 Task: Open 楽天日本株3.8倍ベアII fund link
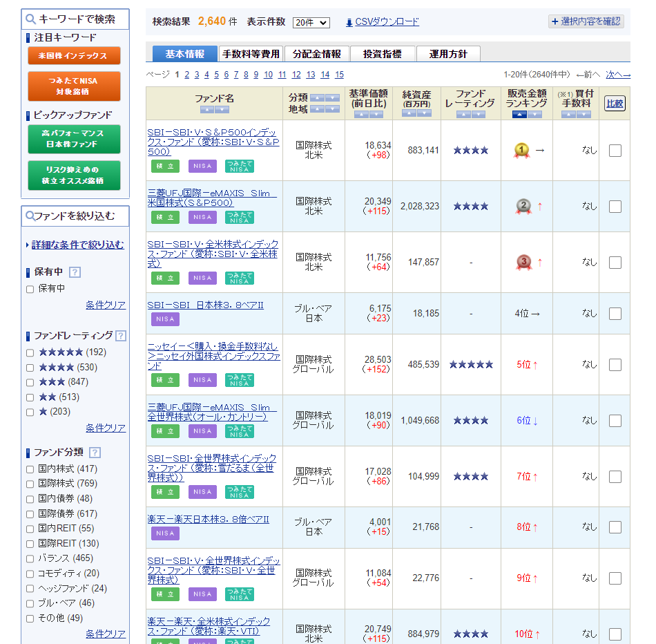coord(209,520)
